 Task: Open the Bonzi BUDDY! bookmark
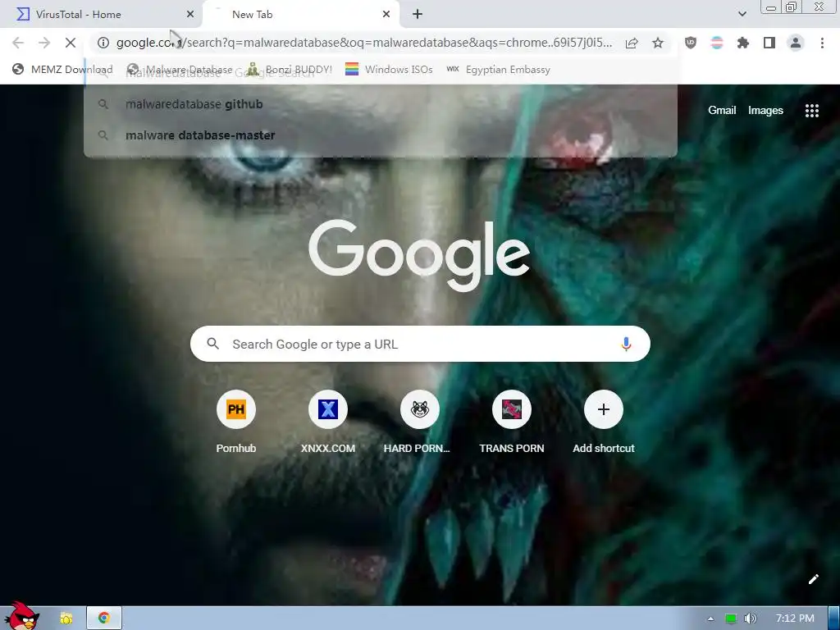coord(290,70)
